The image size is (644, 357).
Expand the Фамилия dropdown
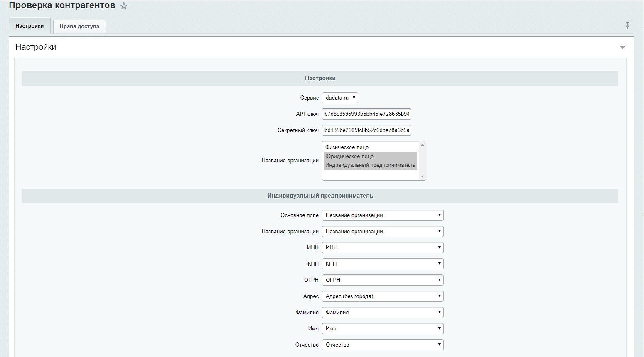pyautogui.click(x=382, y=313)
